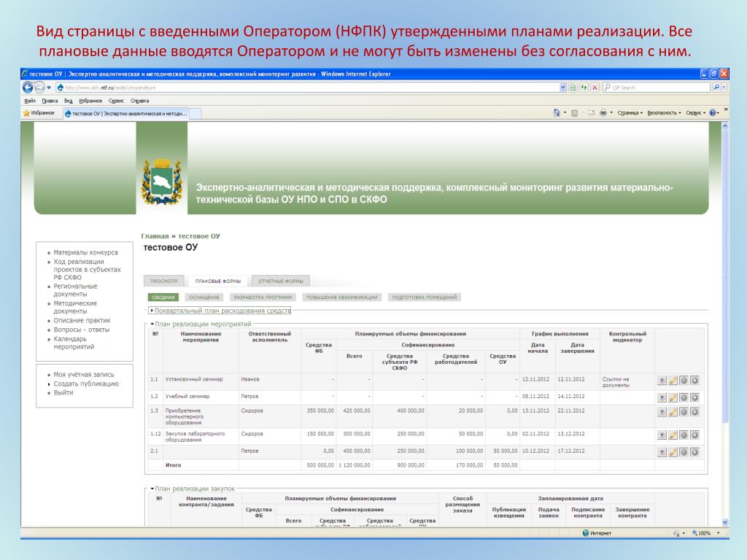Open the Сервис command bar dropdown
The width and height of the screenshot is (747, 560).
coord(695,113)
